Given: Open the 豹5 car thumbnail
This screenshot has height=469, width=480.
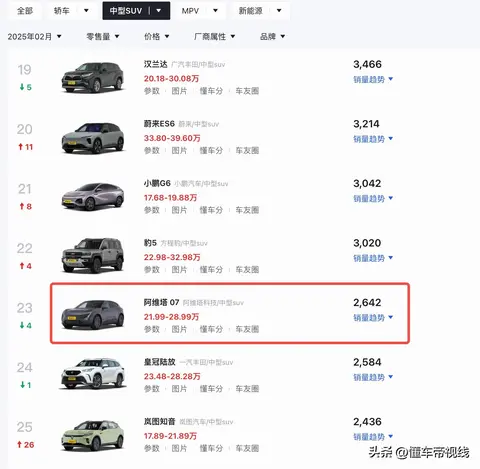Looking at the screenshot, I should pos(93,255).
